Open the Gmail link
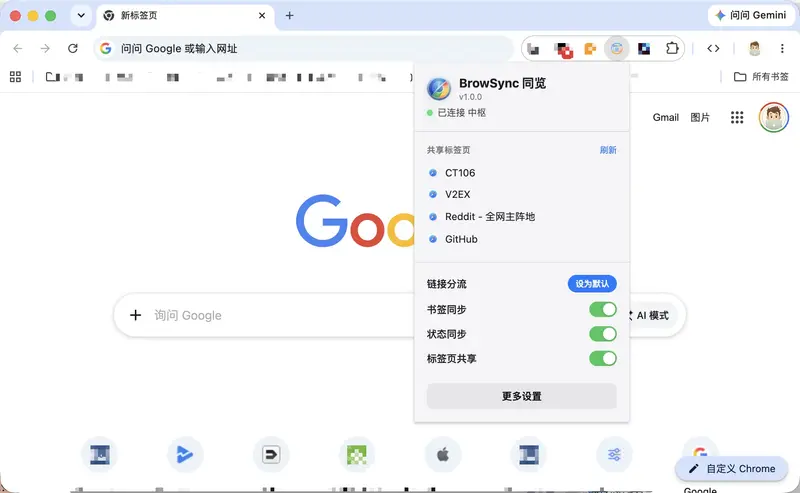This screenshot has height=493, width=800. pyautogui.click(x=665, y=117)
